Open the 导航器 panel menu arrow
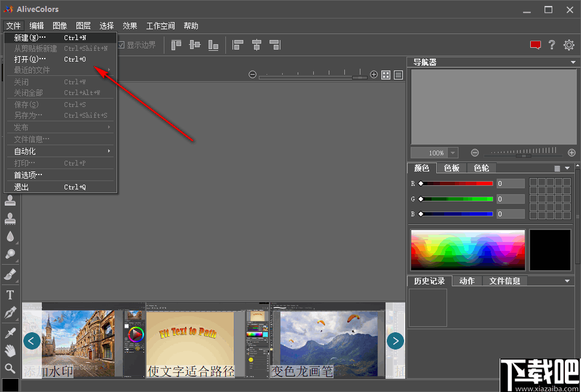 pos(573,62)
